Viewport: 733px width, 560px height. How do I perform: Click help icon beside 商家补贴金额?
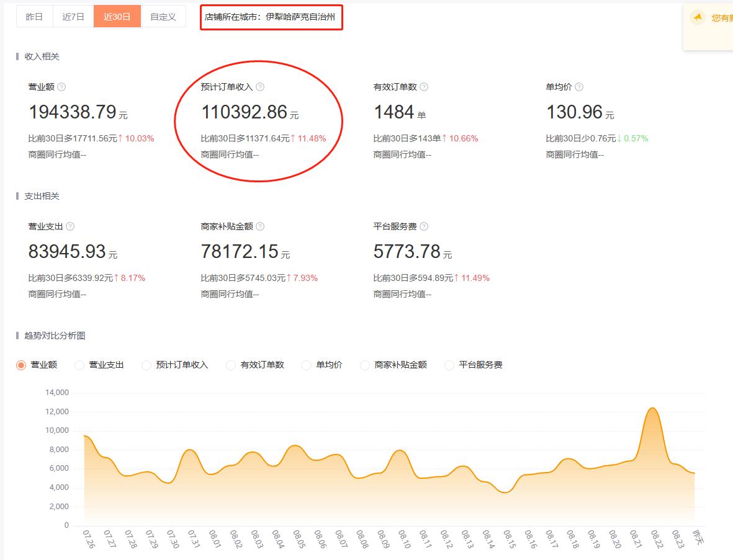[x=260, y=226]
